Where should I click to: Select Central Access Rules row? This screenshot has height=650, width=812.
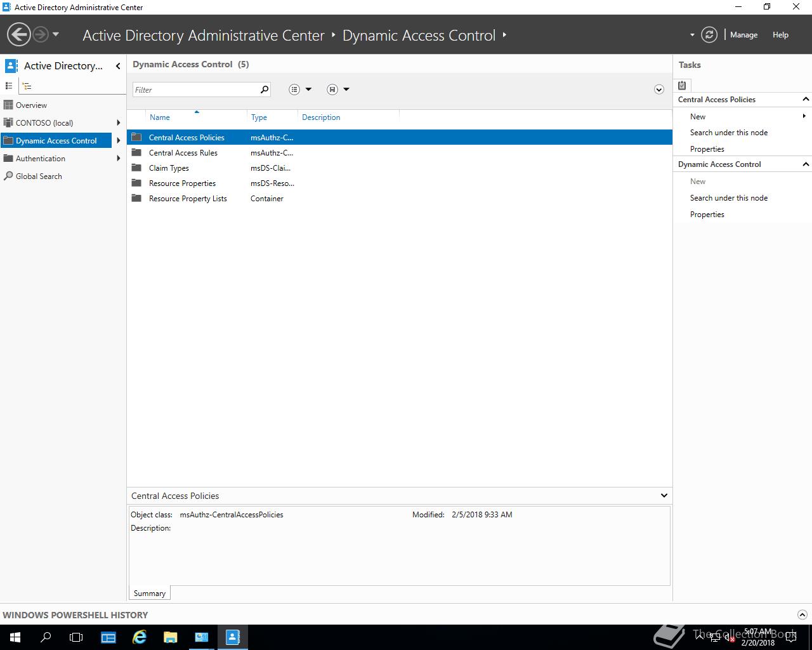400,152
